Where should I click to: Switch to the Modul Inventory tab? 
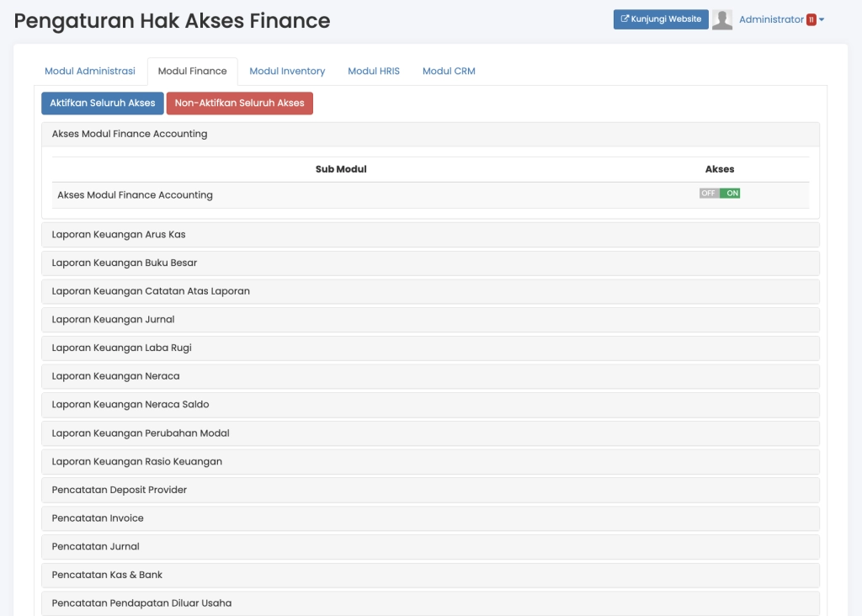click(287, 72)
